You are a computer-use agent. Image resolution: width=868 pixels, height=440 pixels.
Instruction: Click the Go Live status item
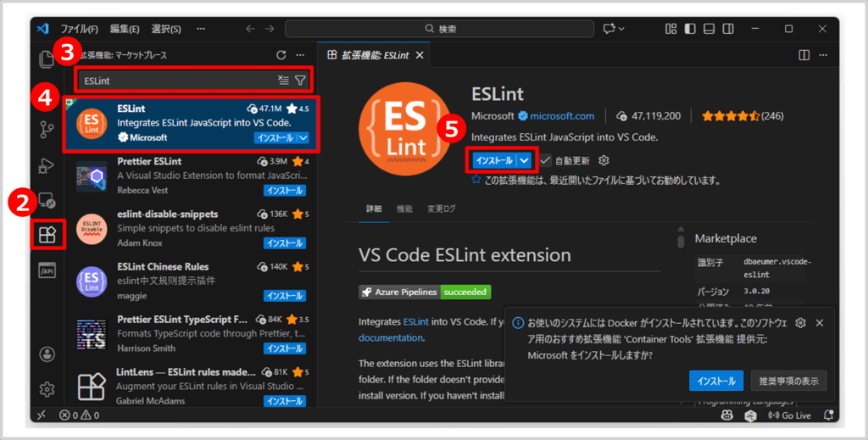[789, 415]
